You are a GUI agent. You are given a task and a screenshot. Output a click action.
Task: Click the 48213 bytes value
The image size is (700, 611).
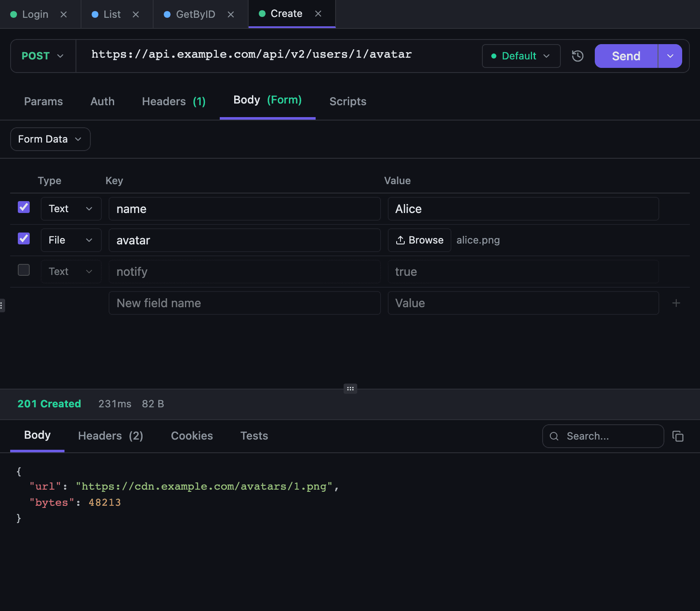[x=105, y=502]
